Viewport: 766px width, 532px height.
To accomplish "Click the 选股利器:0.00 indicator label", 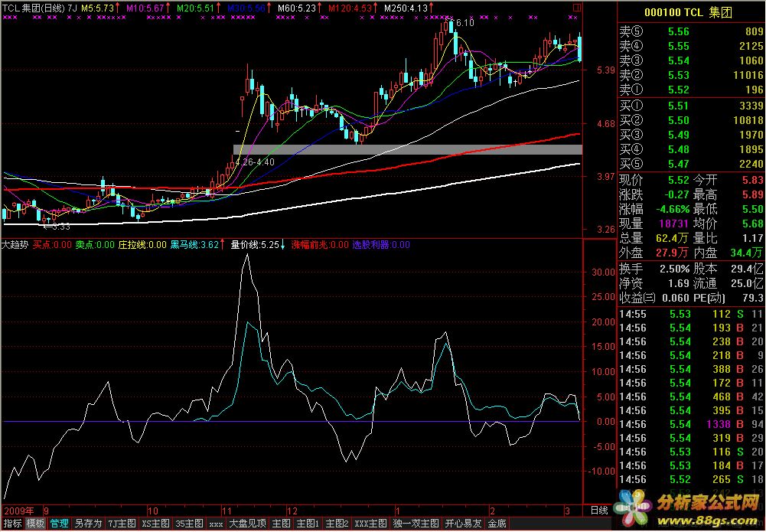I will 381,245.
